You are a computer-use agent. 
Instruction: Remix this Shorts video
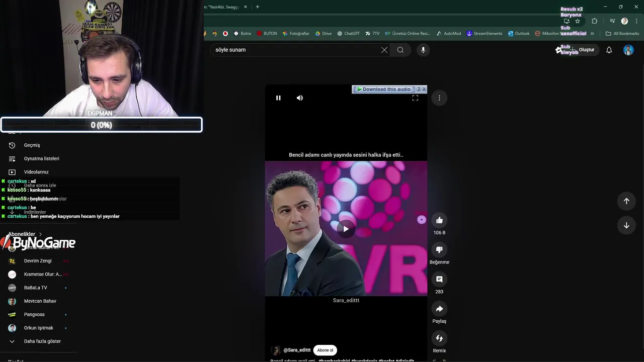click(439, 338)
